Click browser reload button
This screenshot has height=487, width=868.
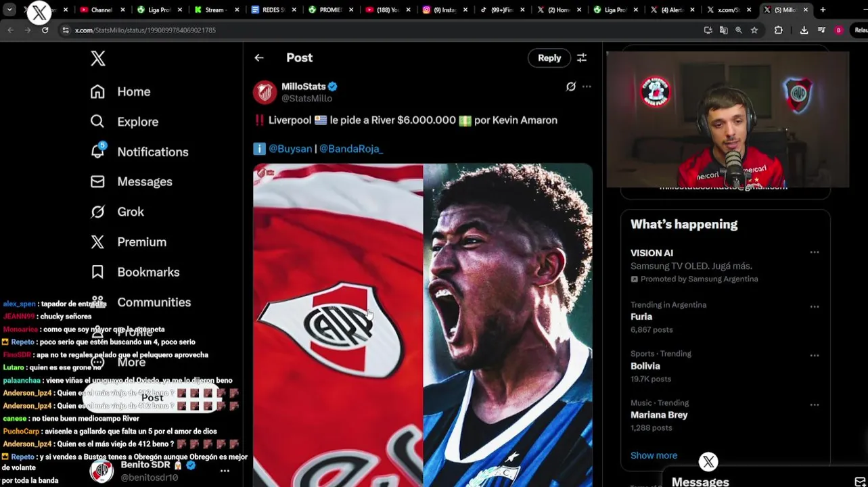click(45, 30)
